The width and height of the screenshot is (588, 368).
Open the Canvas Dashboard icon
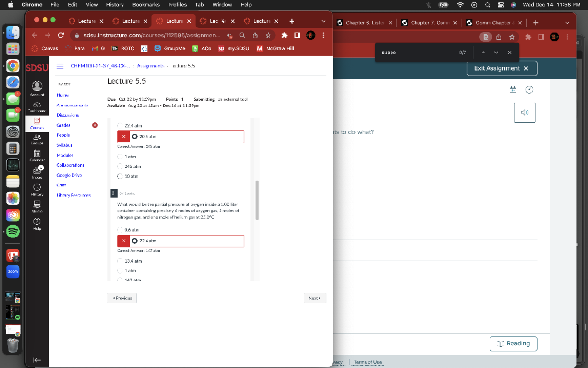point(37,107)
